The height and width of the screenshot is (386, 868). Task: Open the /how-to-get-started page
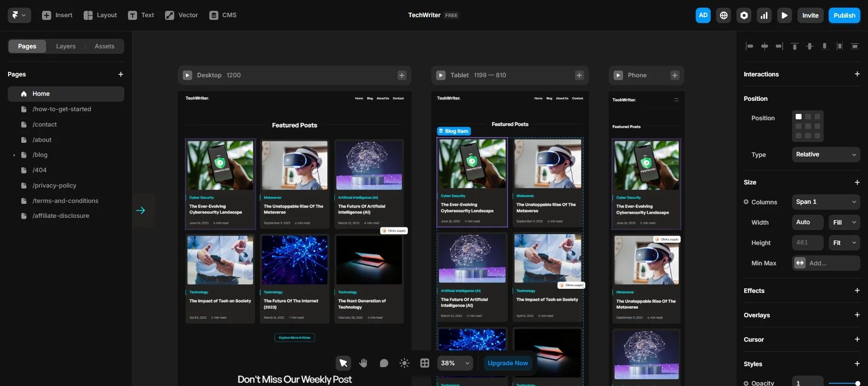pyautogui.click(x=66, y=109)
